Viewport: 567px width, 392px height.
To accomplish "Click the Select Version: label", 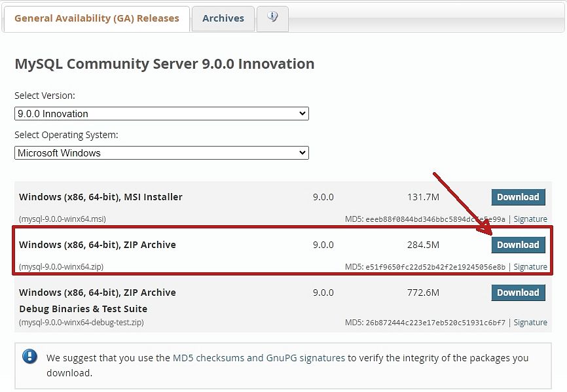I will [x=45, y=96].
